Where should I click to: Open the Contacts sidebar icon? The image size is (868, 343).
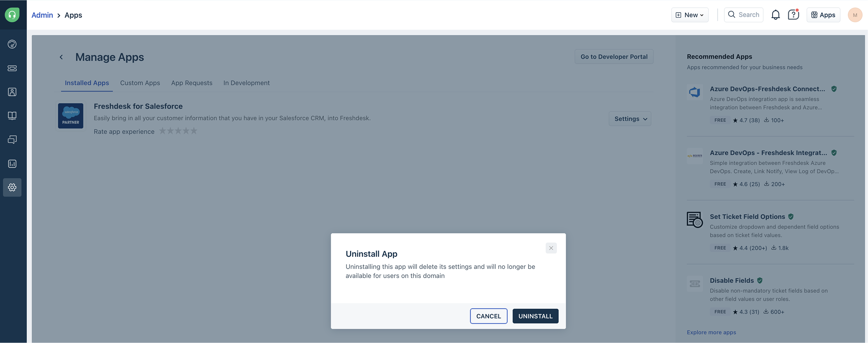[12, 92]
